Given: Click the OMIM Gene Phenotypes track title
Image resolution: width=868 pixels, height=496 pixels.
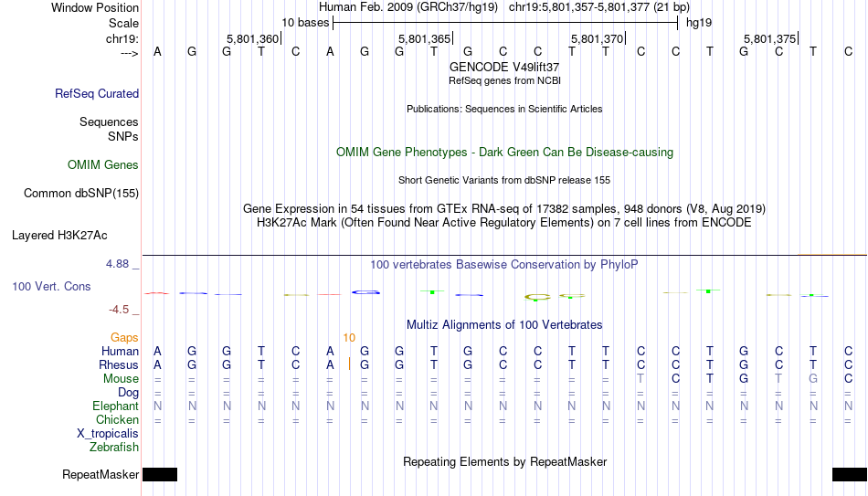Looking at the screenshot, I should tap(504, 153).
